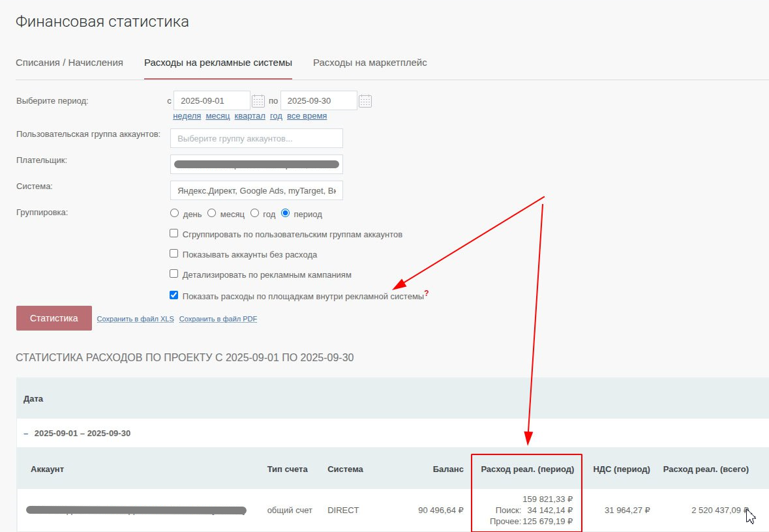Choose the 'квартал' period shortcut
769x532 pixels.
click(250, 116)
